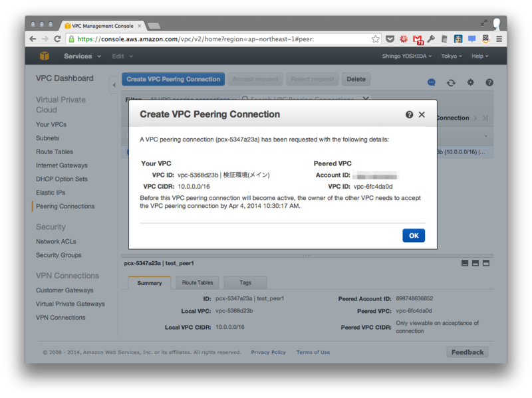The width and height of the screenshot is (532, 398).
Task: Open the Pocket extension icon
Action: click(390, 39)
